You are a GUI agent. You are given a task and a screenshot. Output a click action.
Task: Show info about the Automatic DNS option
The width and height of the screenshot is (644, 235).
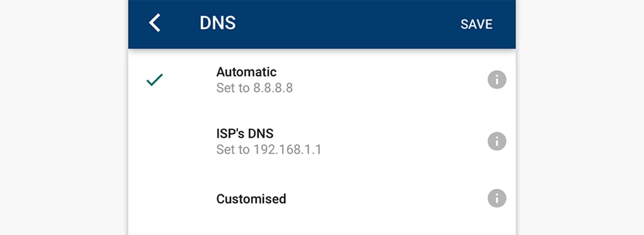pos(497,80)
